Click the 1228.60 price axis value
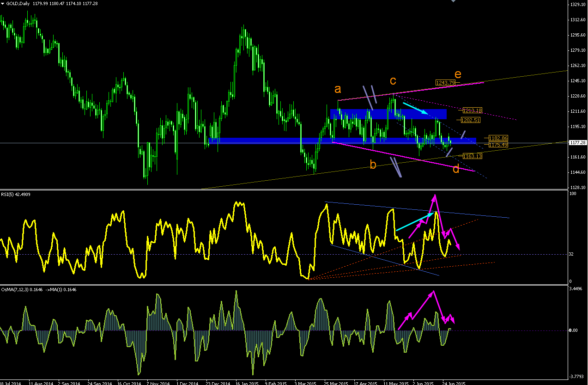The width and height of the screenshot is (588, 385). (x=579, y=96)
